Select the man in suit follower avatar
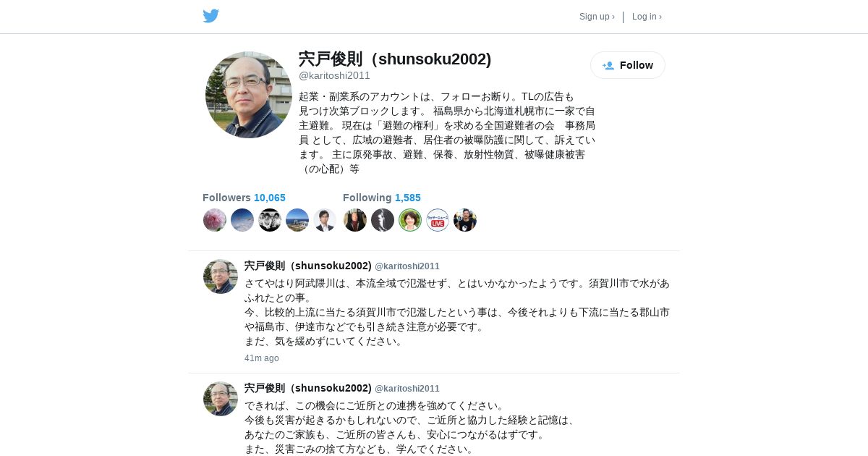Viewport: 868px width, 456px height. [x=325, y=220]
